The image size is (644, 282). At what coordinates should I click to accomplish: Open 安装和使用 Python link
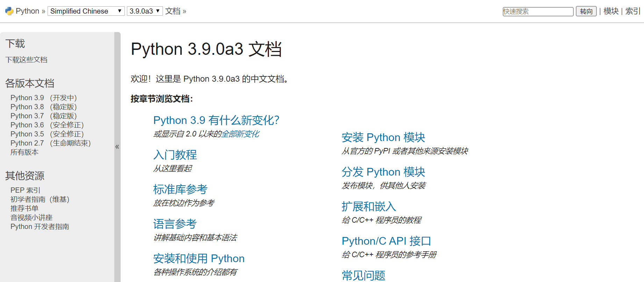click(x=199, y=258)
